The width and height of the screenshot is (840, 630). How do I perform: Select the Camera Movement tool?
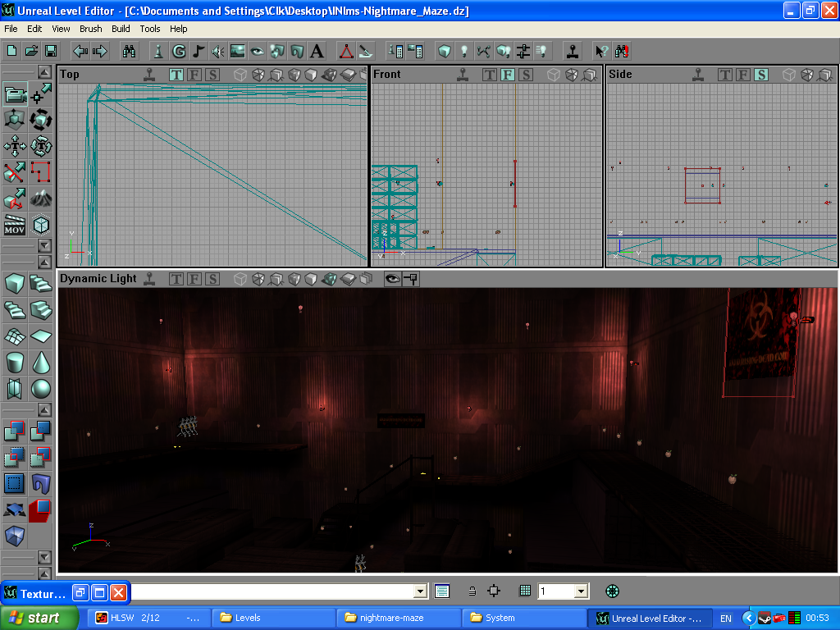click(x=16, y=94)
